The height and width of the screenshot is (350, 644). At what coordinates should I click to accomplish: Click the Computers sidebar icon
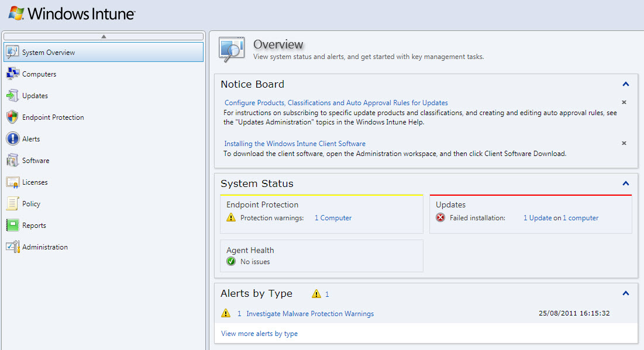coord(12,74)
